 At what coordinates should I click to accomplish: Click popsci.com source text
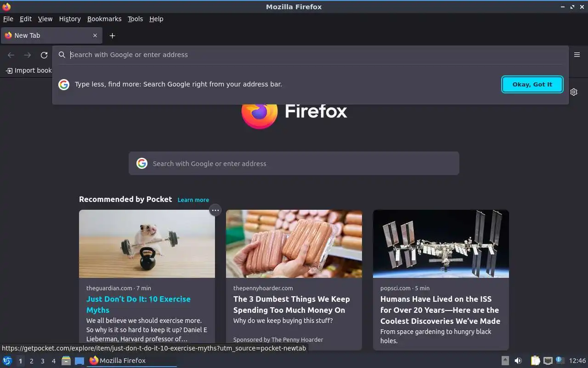(396, 288)
